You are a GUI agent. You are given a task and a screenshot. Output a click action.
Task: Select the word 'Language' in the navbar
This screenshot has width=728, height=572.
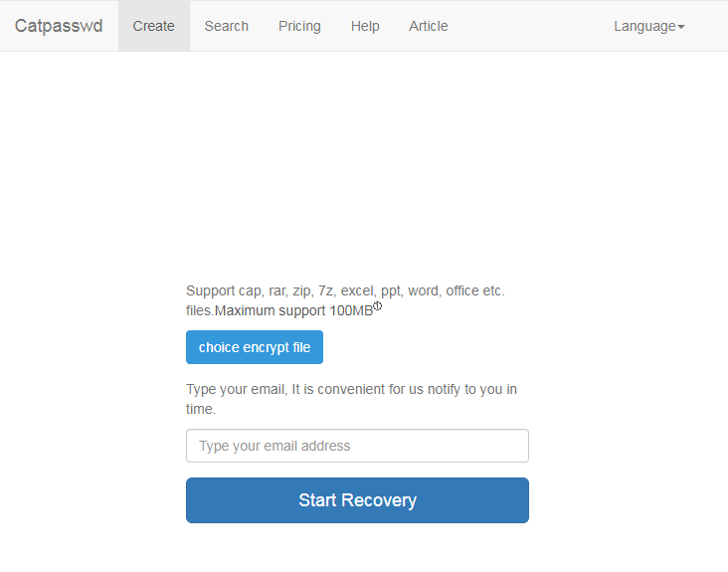point(643,26)
